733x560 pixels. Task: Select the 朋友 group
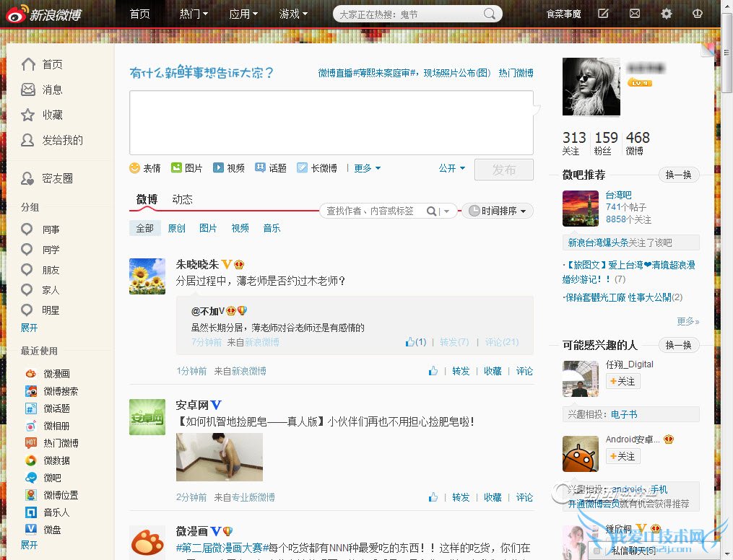tap(40, 269)
